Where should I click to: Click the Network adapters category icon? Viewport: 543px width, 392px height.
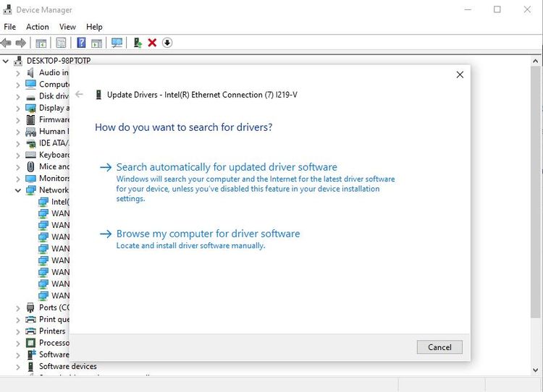click(x=30, y=190)
